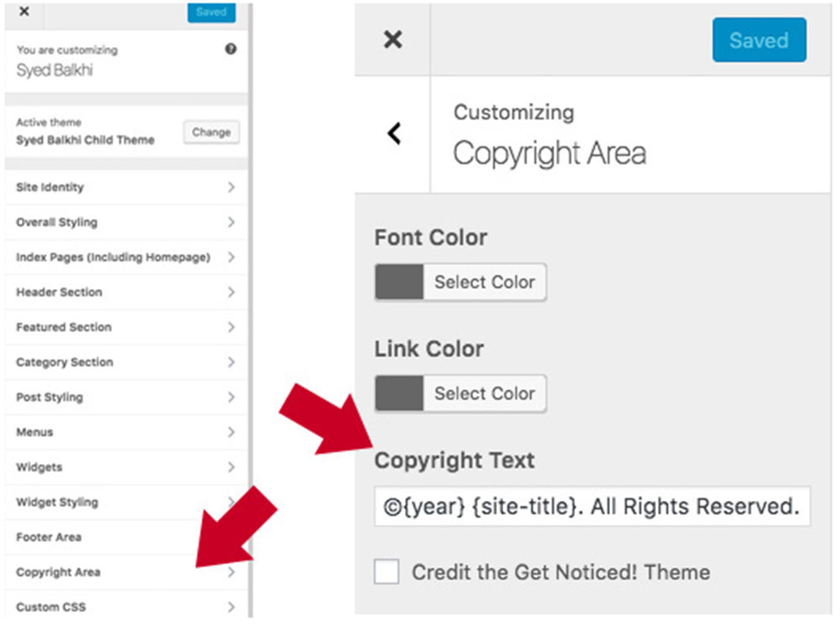Expand the Header Section panel

pyautogui.click(x=59, y=292)
